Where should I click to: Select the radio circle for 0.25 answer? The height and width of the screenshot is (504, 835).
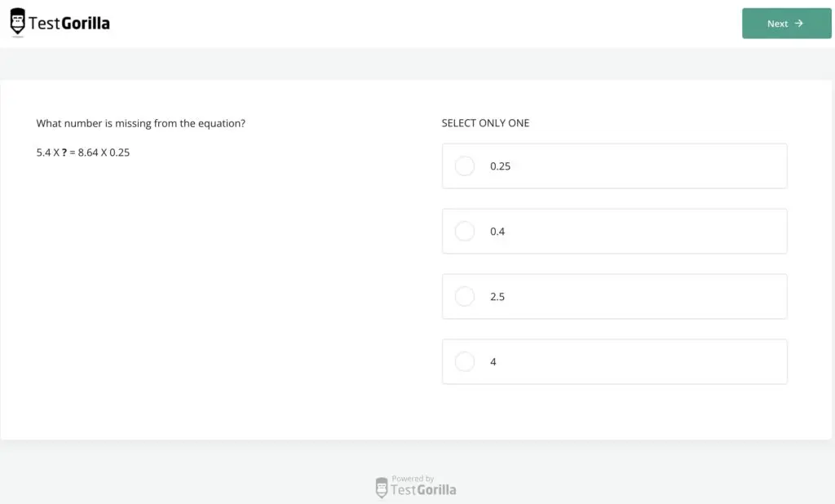pyautogui.click(x=464, y=166)
